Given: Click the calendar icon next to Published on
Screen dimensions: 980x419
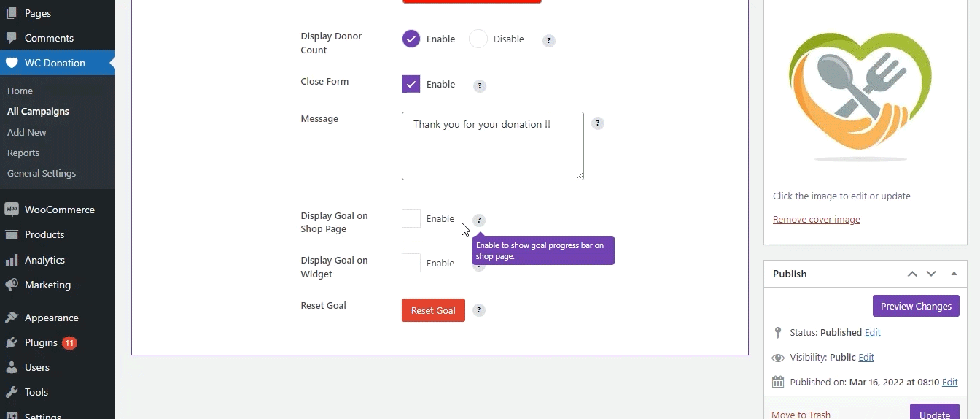Looking at the screenshot, I should 778,382.
